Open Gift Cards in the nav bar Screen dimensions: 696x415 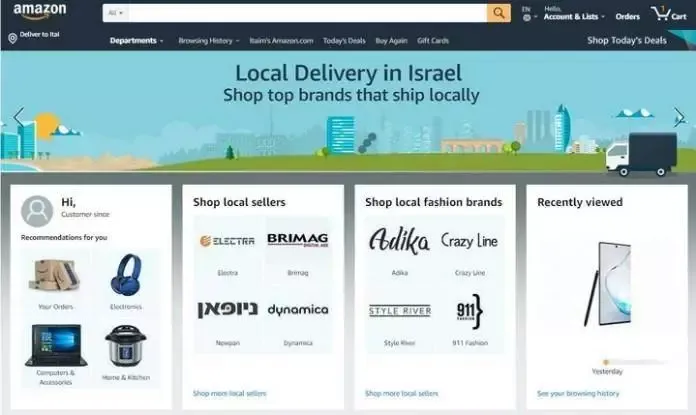433,41
